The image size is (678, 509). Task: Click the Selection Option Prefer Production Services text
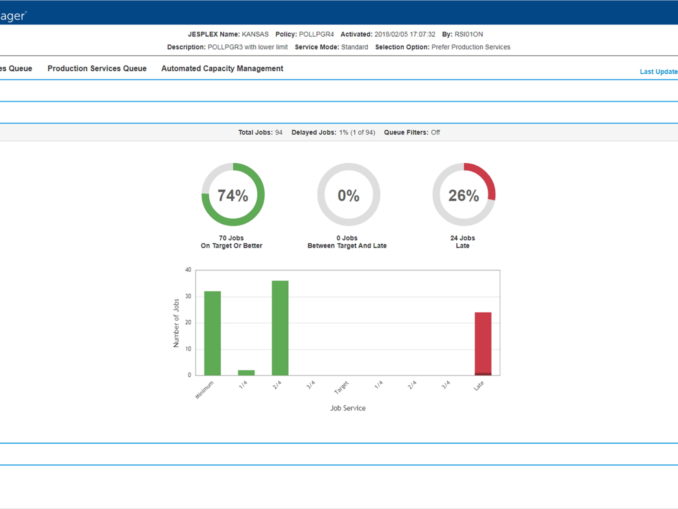[x=443, y=47]
